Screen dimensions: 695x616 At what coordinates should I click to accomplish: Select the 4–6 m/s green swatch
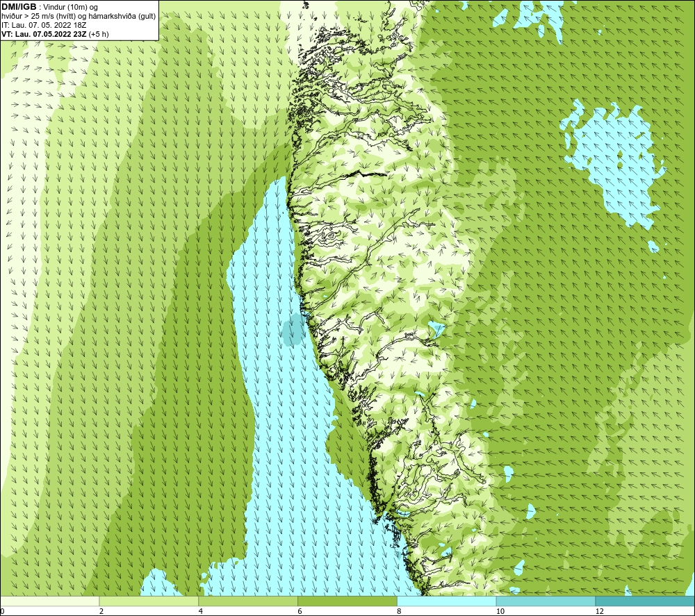(248, 601)
